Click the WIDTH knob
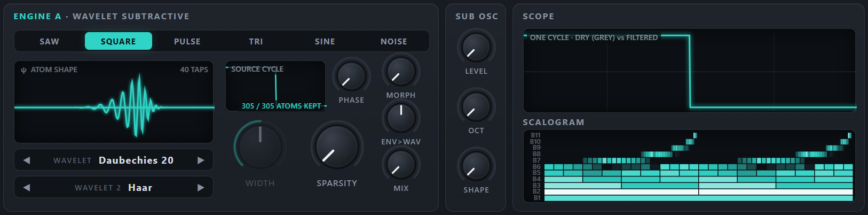Screen dimensions: 868x215 260,147
